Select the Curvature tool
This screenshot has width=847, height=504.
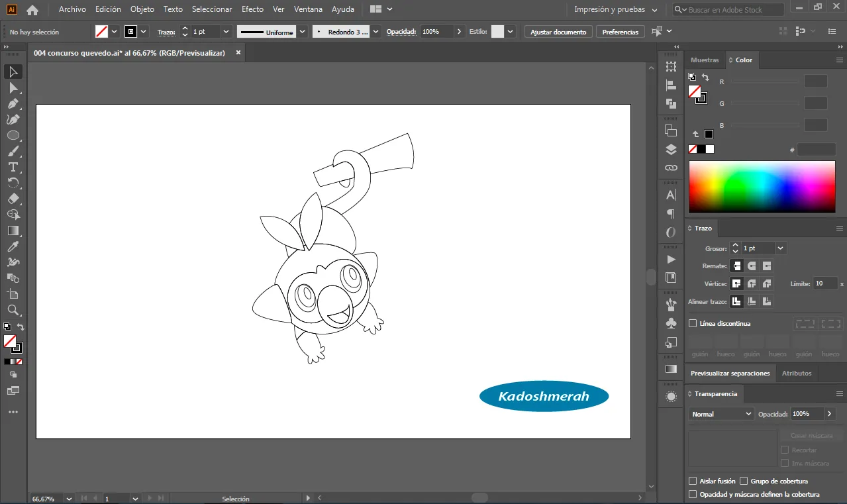click(x=13, y=119)
